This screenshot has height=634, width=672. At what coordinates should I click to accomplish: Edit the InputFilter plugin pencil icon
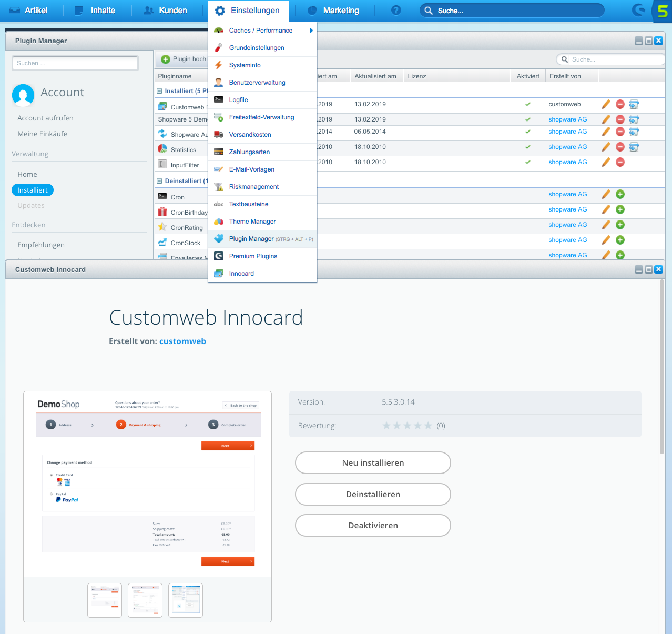click(606, 163)
